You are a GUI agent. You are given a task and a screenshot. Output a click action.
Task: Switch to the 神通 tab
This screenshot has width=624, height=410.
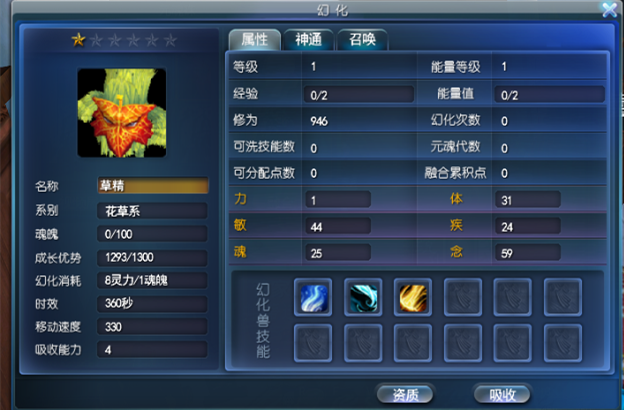click(x=308, y=40)
